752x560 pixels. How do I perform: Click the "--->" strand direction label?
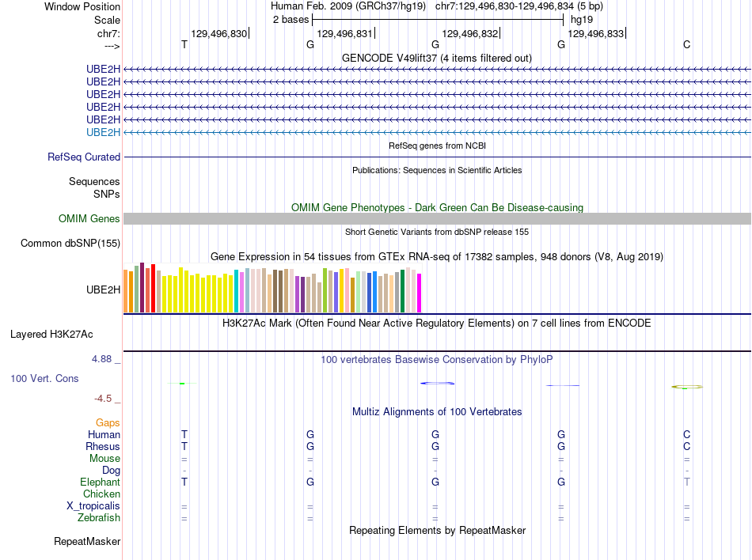pos(112,46)
